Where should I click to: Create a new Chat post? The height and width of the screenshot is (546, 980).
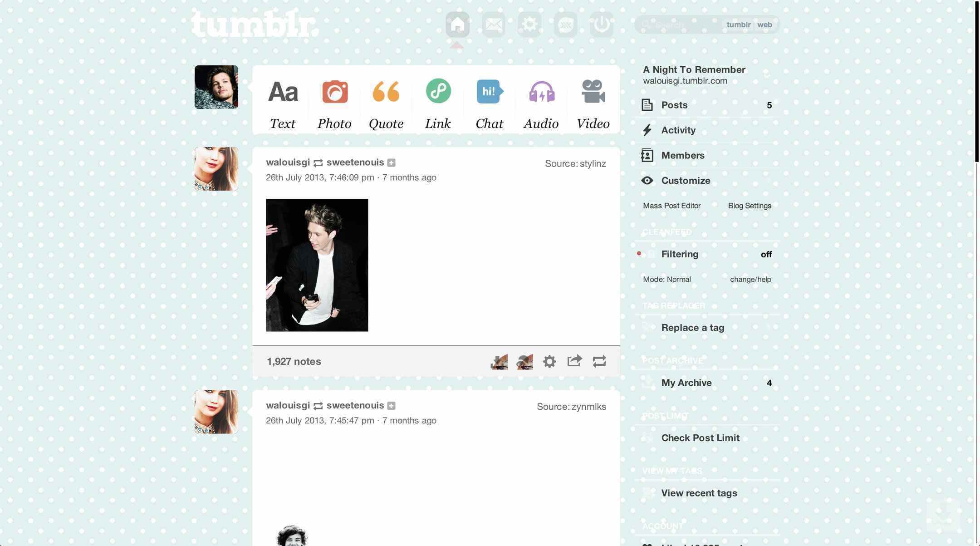tap(490, 104)
